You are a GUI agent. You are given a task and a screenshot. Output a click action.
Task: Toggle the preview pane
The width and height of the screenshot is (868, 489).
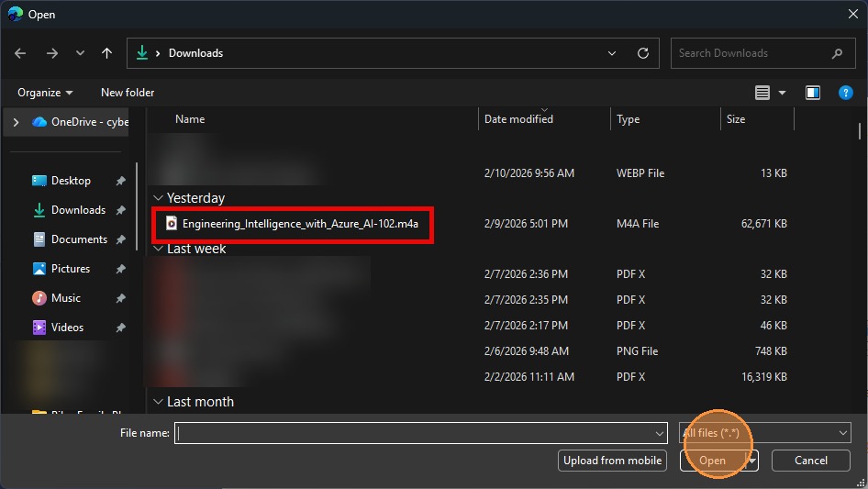pyautogui.click(x=813, y=93)
